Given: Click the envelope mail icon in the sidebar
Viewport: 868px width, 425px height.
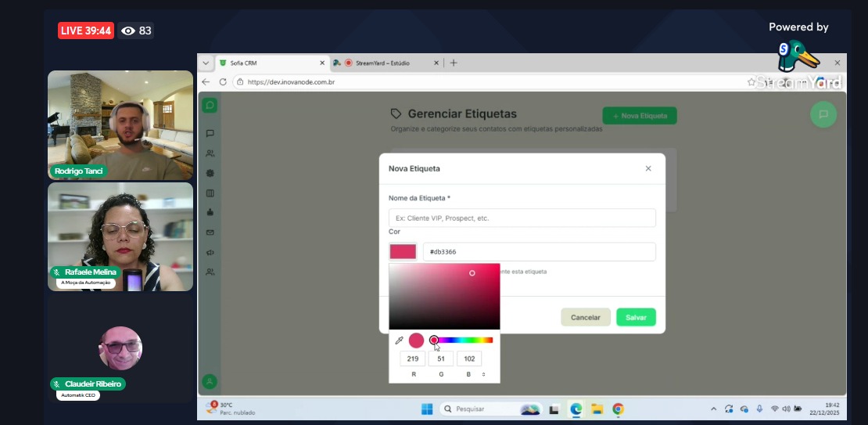Looking at the screenshot, I should (210, 232).
